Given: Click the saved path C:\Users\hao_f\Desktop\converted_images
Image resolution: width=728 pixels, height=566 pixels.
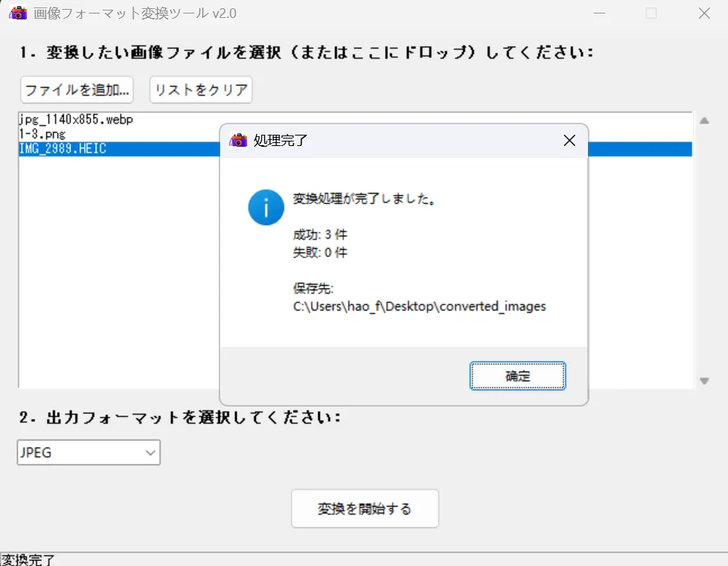Looking at the screenshot, I should point(419,307).
